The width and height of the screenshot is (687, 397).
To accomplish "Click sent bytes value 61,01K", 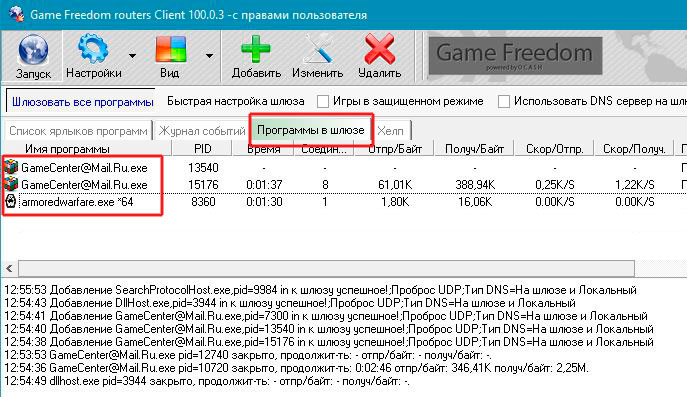I will 395,185.
